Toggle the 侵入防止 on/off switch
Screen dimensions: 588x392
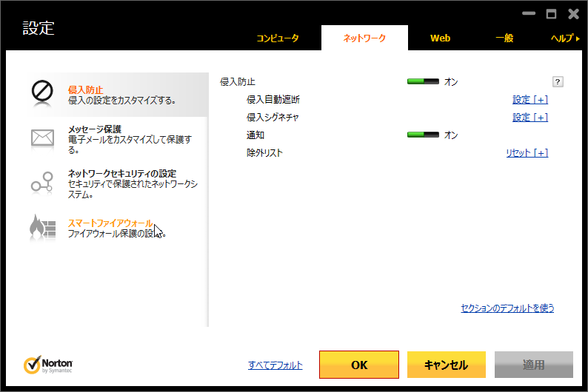pyautogui.click(x=423, y=82)
